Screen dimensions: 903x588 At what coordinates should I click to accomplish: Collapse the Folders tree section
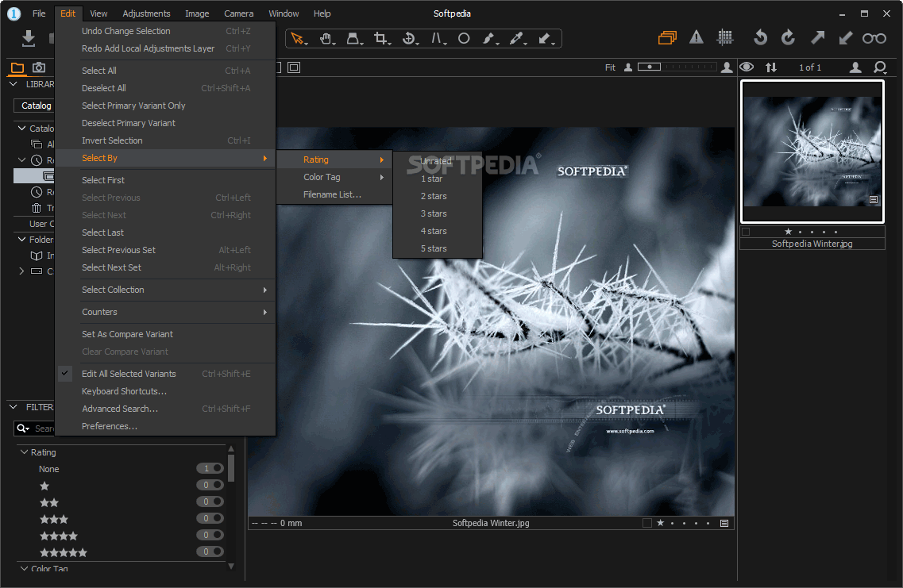[x=22, y=240]
